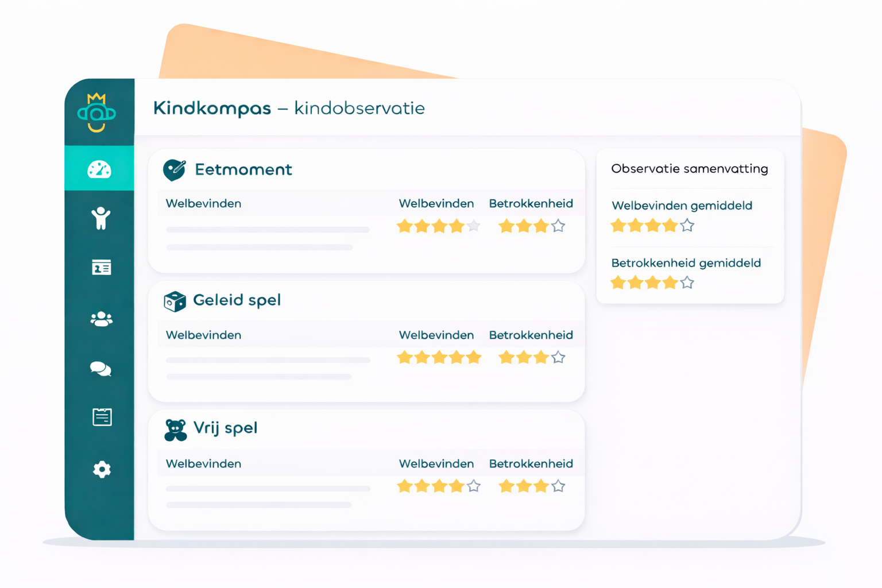
Task: Click the group of people sidebar icon
Action: coord(102,319)
